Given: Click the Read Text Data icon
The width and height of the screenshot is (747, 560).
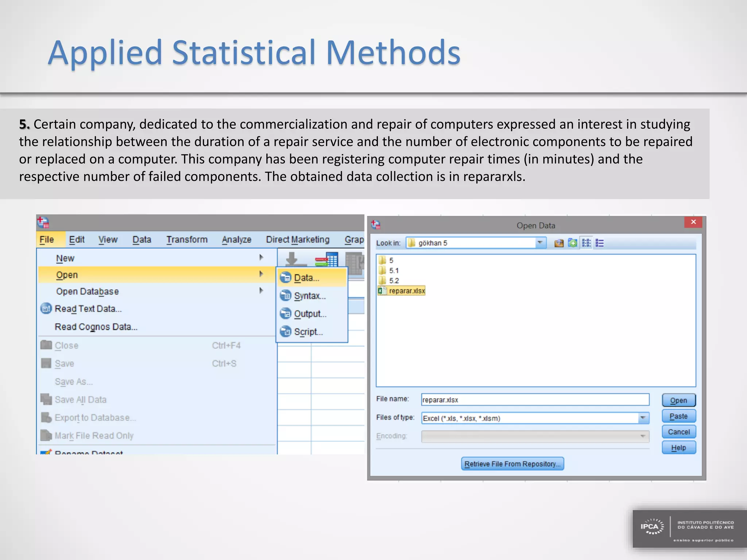Looking at the screenshot, I should point(46,309).
